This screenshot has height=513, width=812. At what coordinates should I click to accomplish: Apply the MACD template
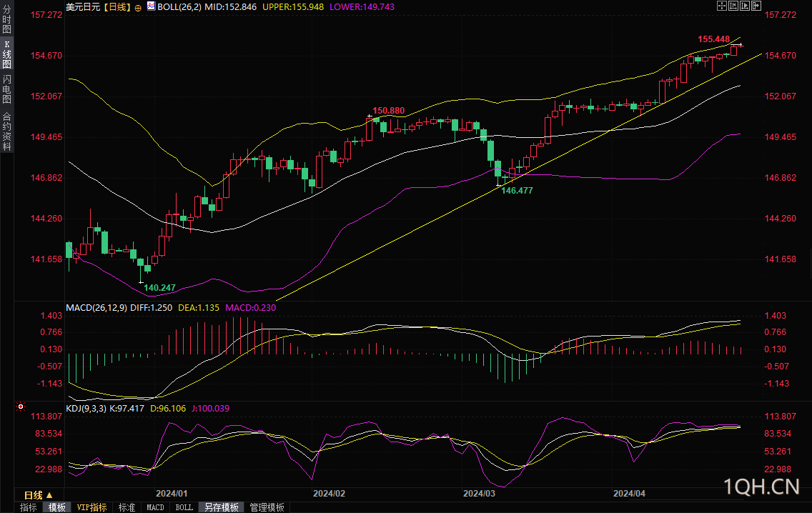(155, 507)
